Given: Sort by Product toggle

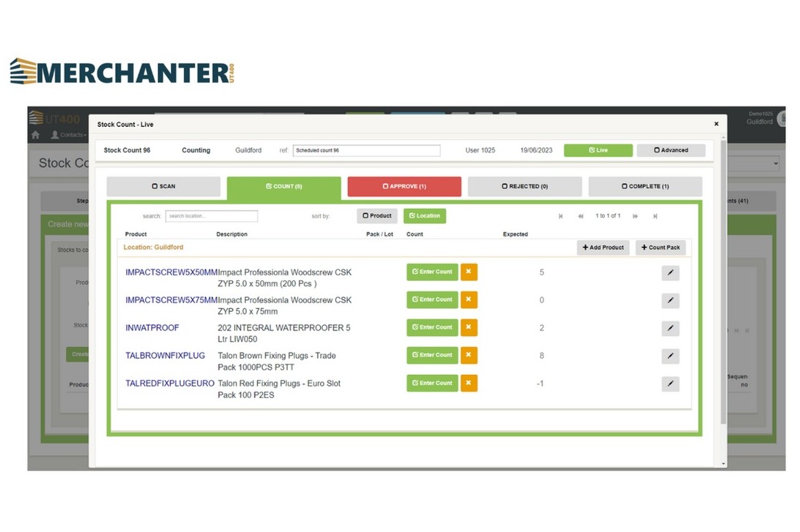Looking at the screenshot, I should [377, 216].
